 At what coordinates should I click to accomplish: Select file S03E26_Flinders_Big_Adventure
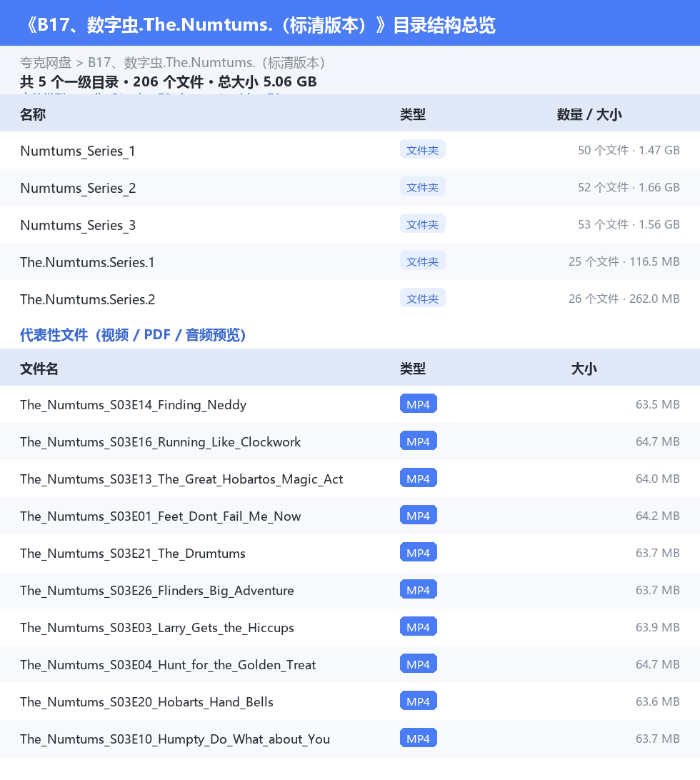pos(156,591)
